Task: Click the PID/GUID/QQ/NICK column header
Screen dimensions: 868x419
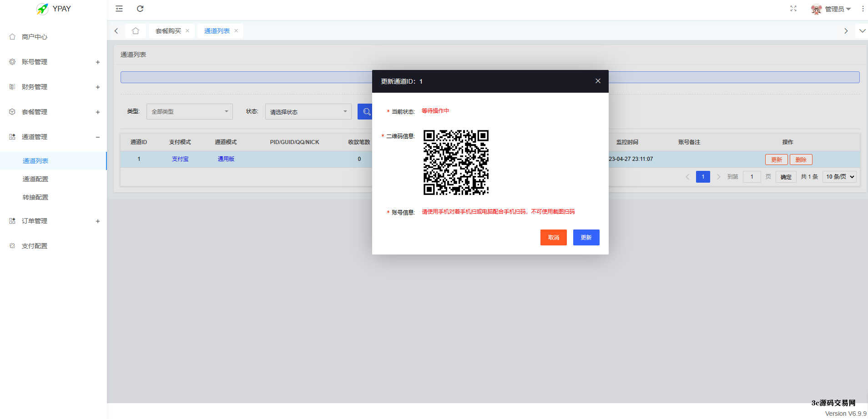Action: click(x=294, y=142)
